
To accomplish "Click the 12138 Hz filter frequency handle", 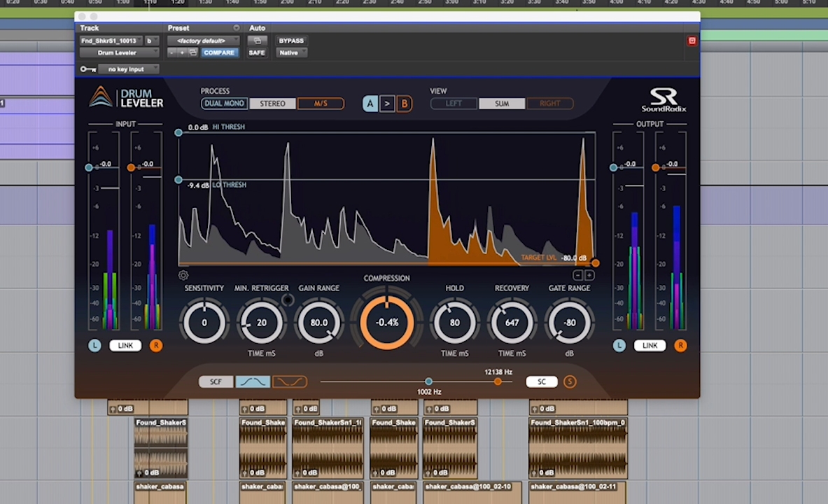I will point(498,381).
